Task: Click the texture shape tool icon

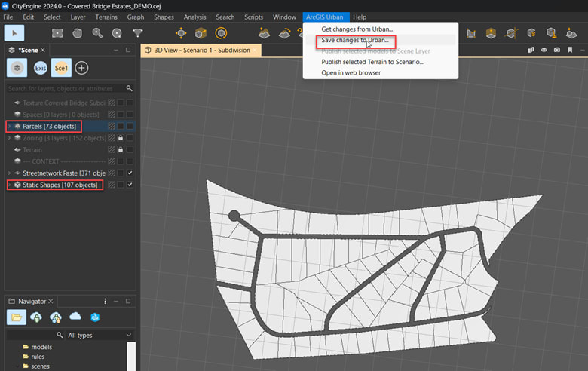Action: (x=531, y=33)
